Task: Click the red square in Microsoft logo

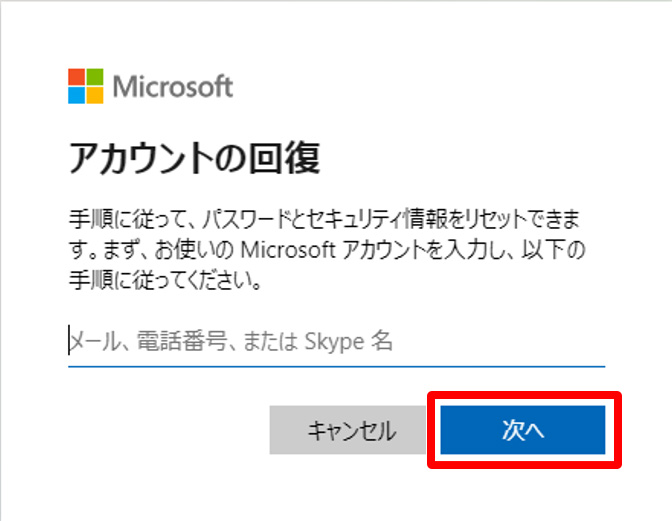Action: (77, 77)
